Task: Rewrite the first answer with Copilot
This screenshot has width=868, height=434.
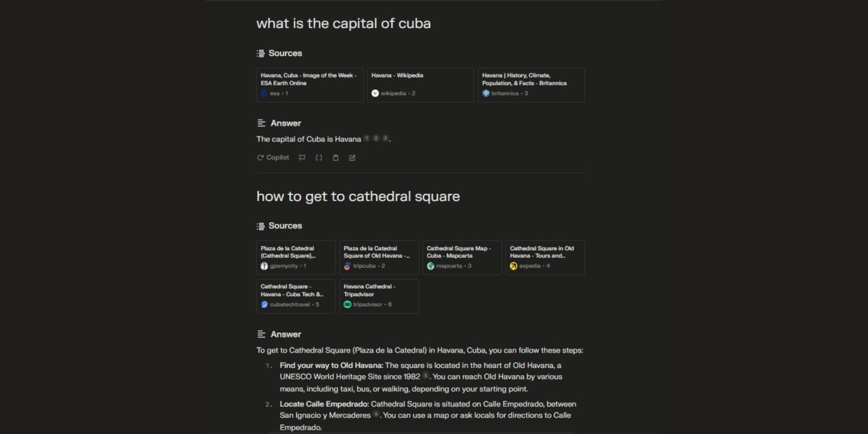Action: click(273, 158)
